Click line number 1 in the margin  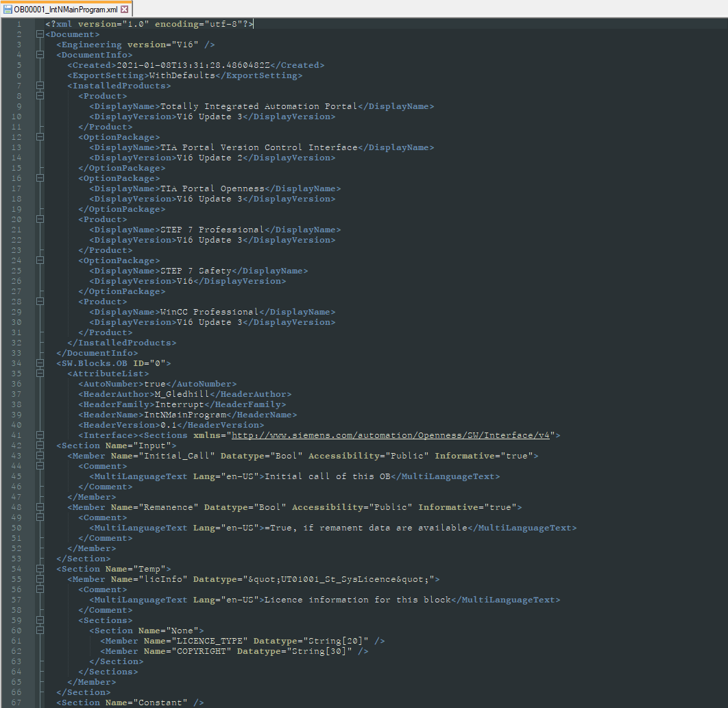point(19,24)
